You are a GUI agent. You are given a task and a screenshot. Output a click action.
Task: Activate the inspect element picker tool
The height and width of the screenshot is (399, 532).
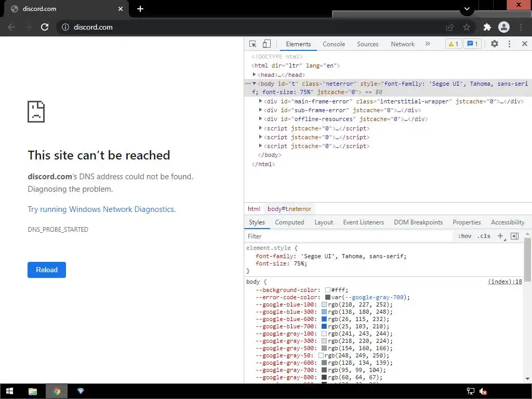point(253,44)
